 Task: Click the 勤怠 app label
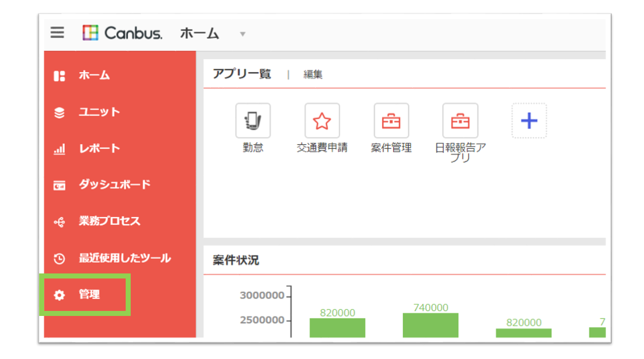pyautogui.click(x=253, y=148)
